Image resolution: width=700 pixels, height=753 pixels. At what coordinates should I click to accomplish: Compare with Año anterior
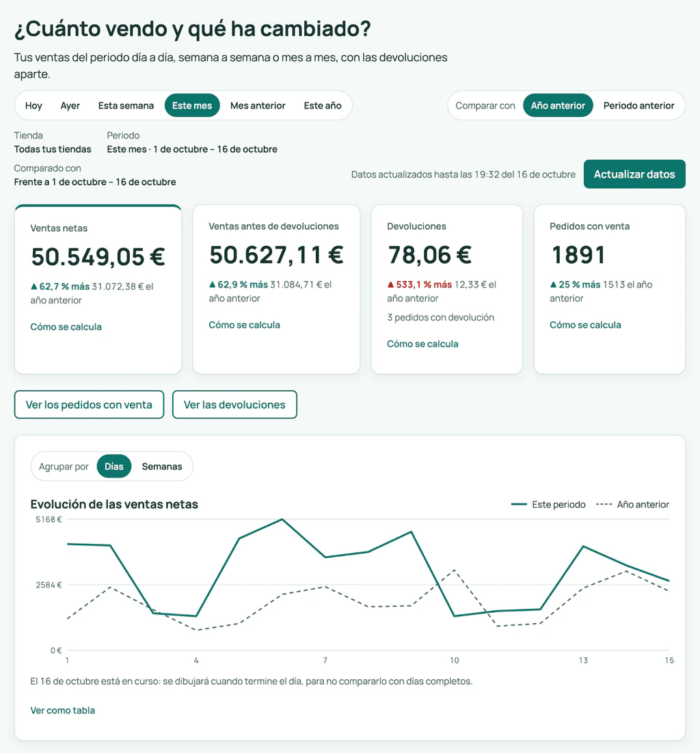(558, 106)
